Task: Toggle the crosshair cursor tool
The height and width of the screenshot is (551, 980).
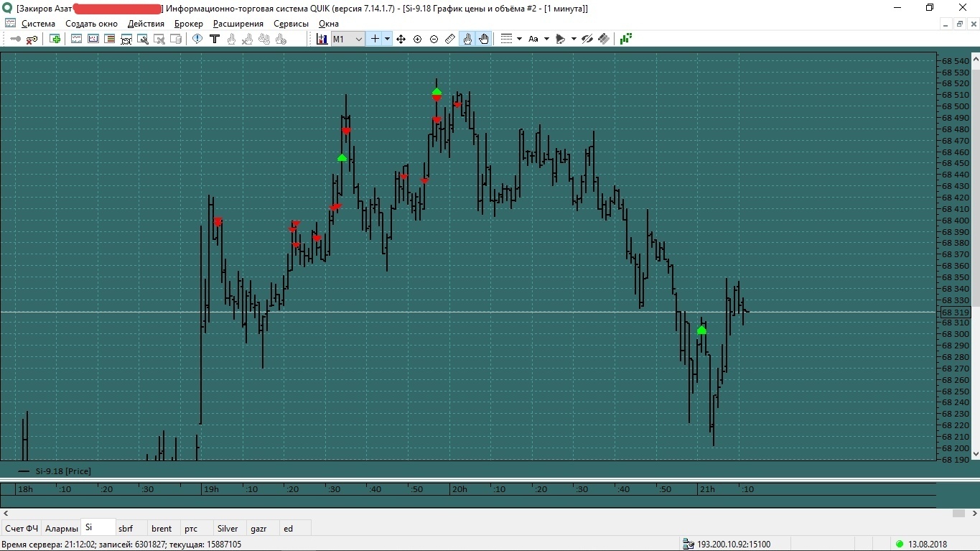Action: tap(375, 39)
